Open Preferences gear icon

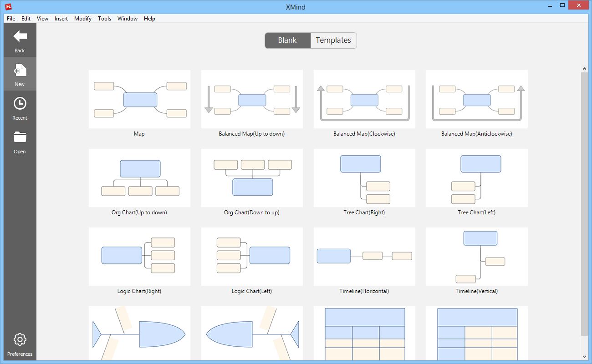20,339
